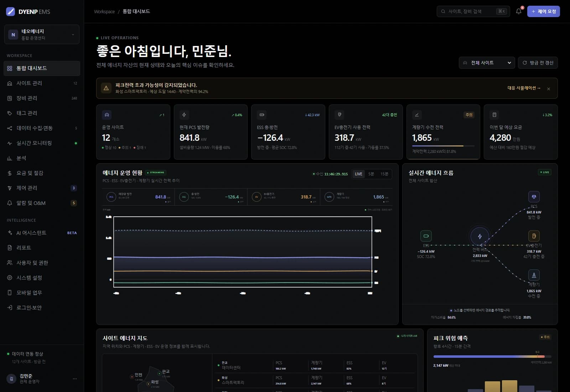The height and width of the screenshot is (392, 570).
Task: Open the notifications bell icon
Action: coord(519,11)
